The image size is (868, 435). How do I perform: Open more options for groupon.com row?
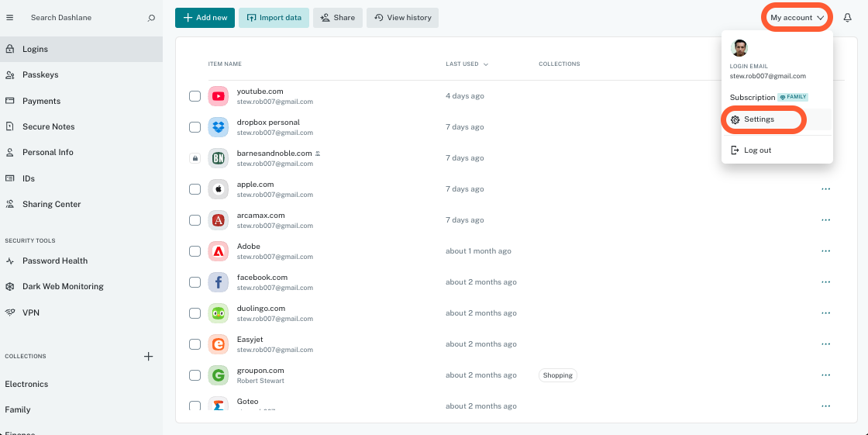[825, 375]
